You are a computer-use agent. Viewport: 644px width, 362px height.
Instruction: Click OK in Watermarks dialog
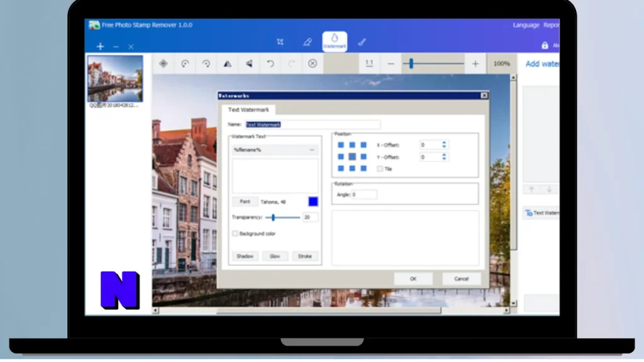[x=413, y=278]
